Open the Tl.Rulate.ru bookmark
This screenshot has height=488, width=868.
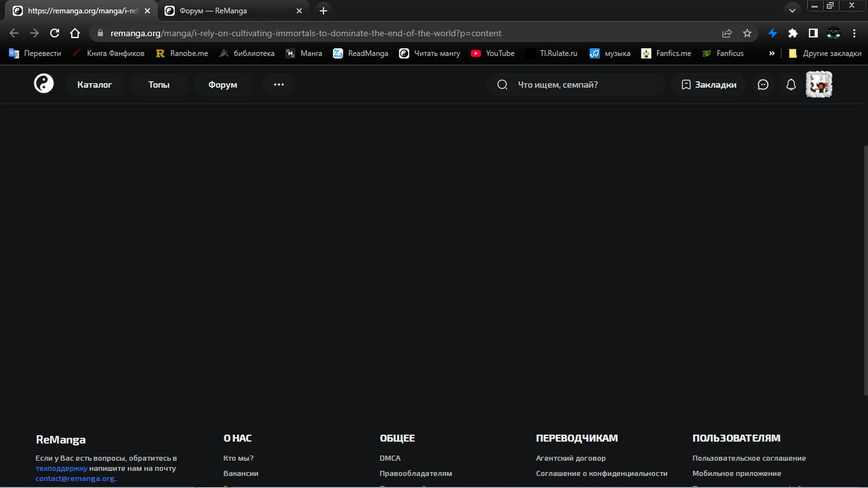551,53
